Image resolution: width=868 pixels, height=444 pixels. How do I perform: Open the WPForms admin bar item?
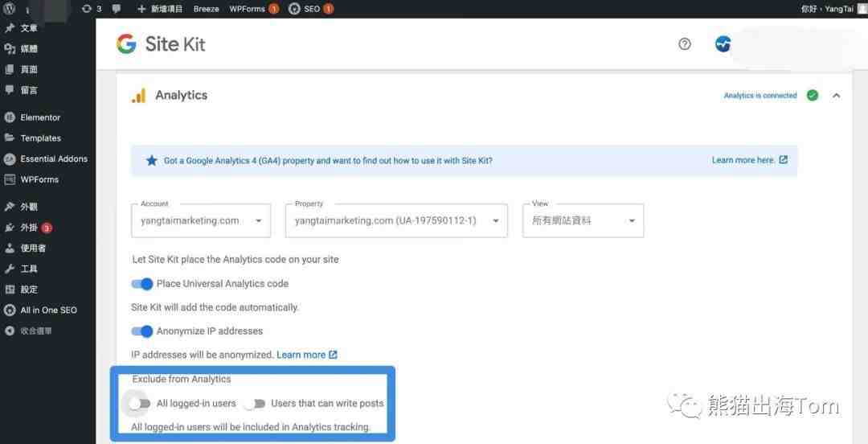click(254, 9)
